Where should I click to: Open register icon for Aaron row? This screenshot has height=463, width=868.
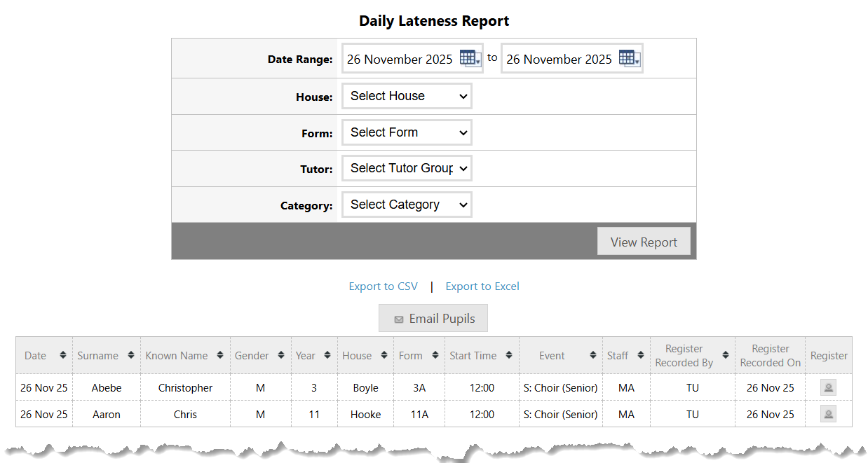828,414
